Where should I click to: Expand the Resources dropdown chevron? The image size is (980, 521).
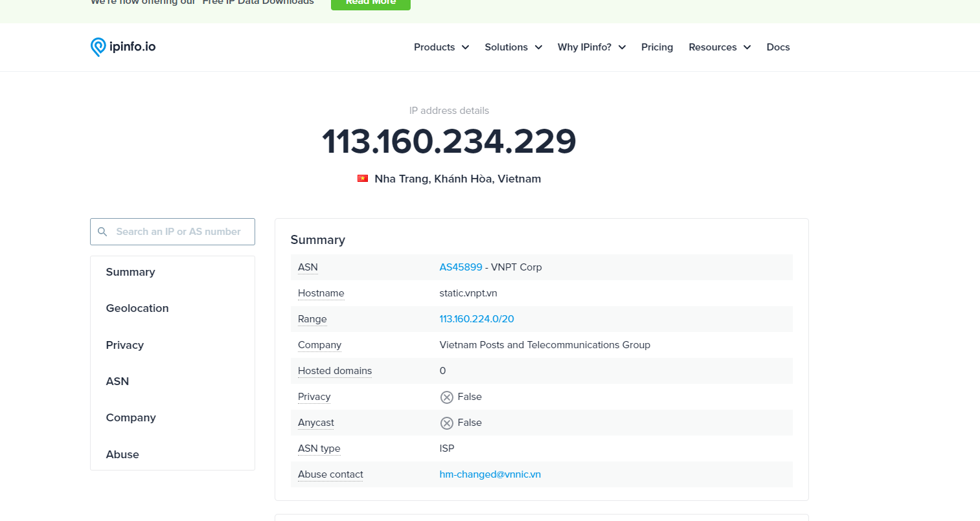[747, 47]
